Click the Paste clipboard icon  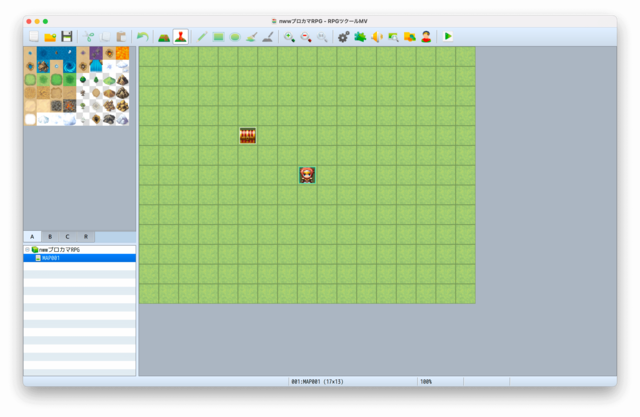[121, 37]
